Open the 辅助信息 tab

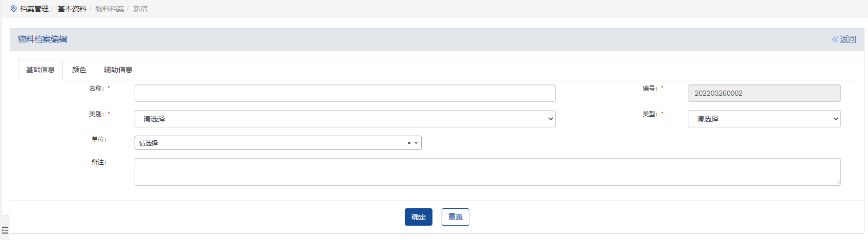(x=118, y=70)
